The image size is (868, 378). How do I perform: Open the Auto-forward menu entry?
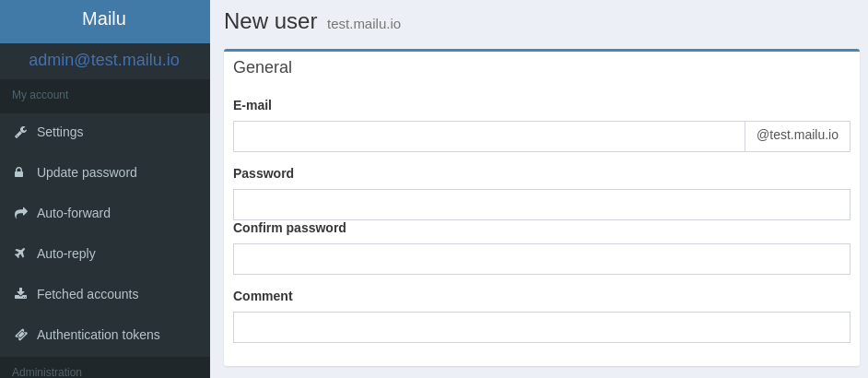74,213
